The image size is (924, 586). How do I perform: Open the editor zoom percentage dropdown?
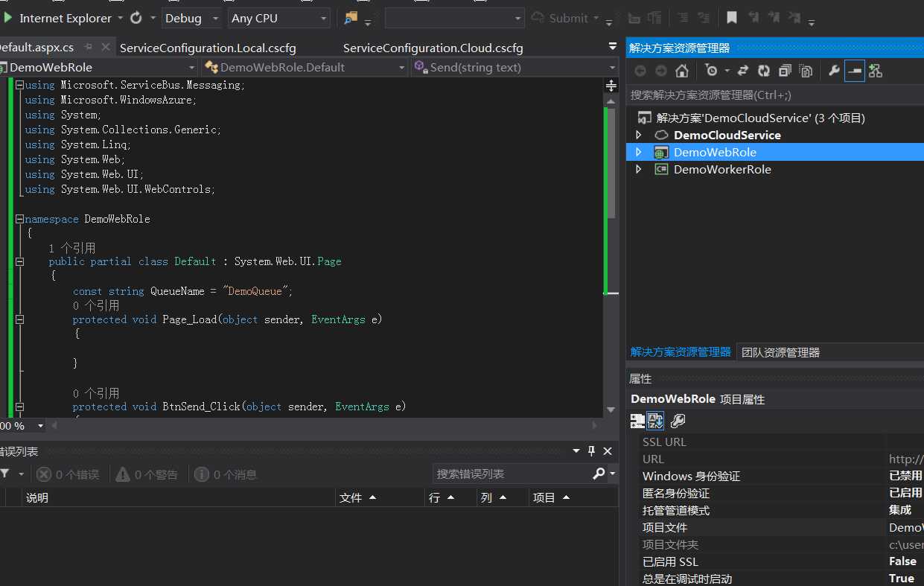(39, 426)
